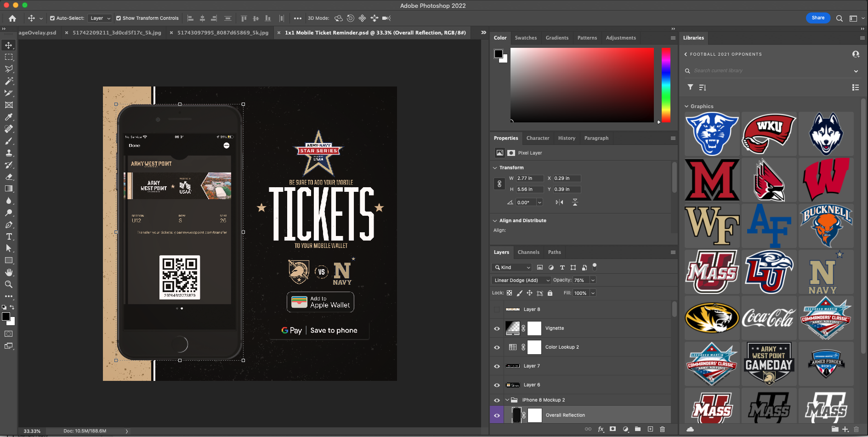
Task: Select the Clone Stamp tool
Action: pyautogui.click(x=9, y=153)
